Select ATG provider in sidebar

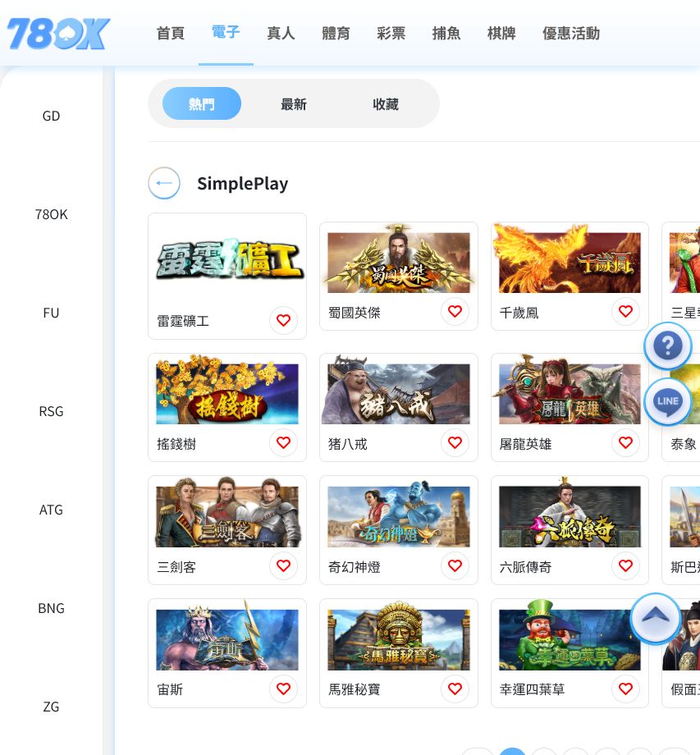(x=51, y=510)
